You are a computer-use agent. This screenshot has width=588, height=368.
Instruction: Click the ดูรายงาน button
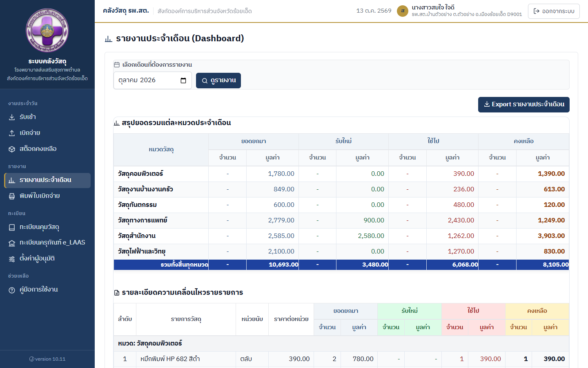(218, 81)
